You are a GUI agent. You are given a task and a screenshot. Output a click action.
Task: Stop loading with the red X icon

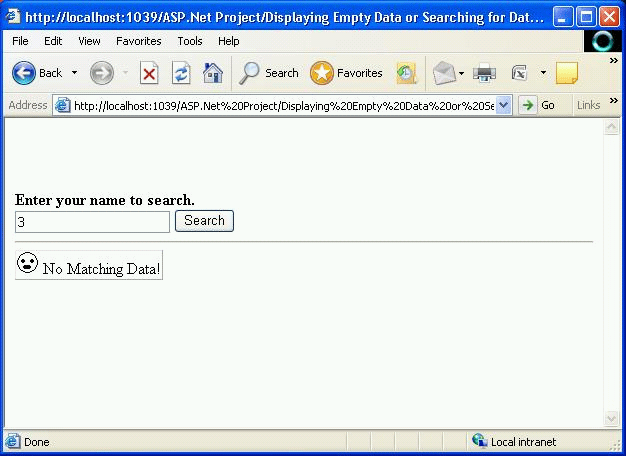pyautogui.click(x=149, y=73)
